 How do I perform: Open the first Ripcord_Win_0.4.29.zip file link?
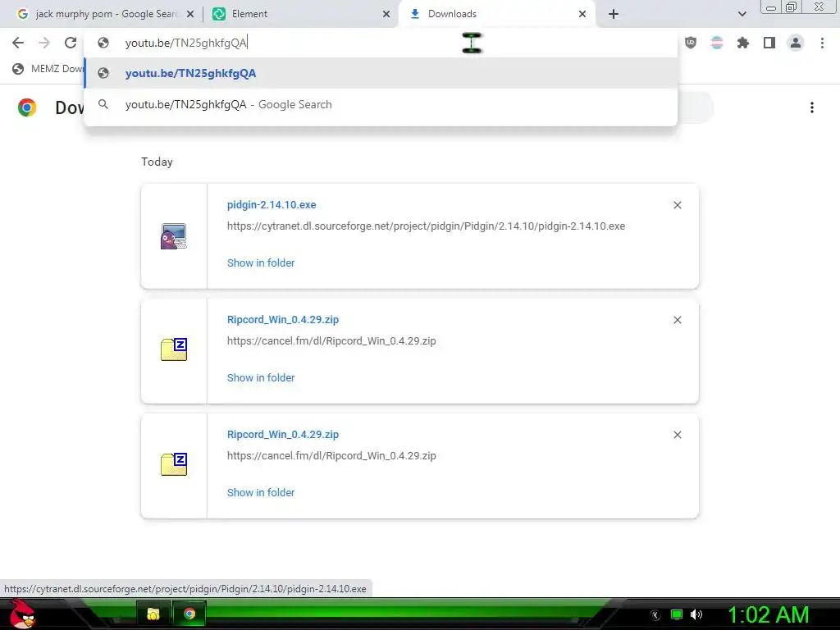[283, 319]
